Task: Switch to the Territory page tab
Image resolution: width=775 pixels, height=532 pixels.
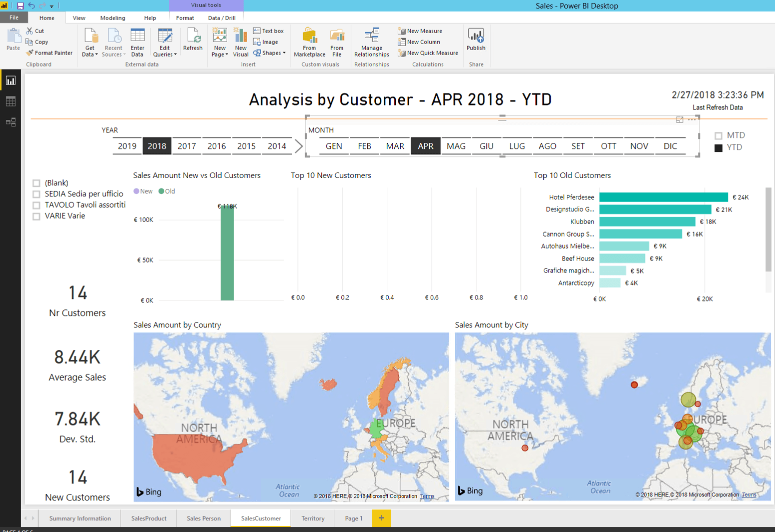Action: point(313,518)
